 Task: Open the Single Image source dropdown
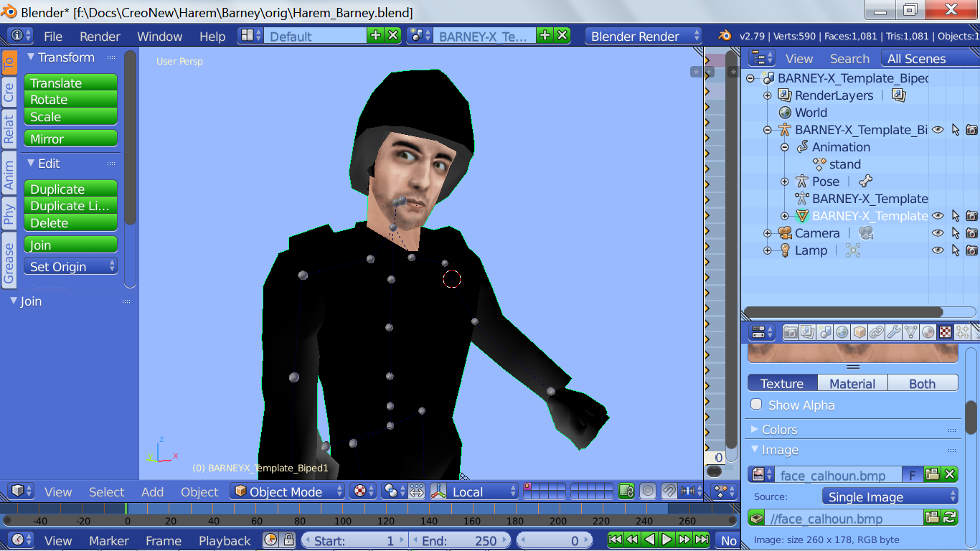tap(889, 496)
